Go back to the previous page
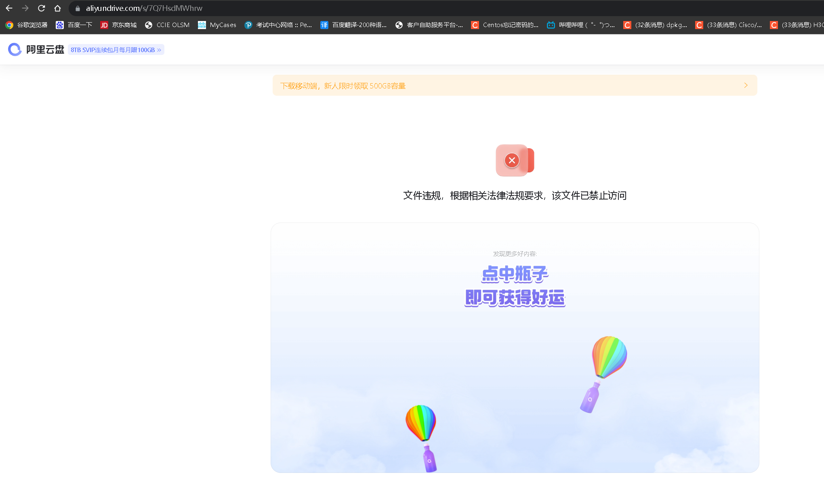The image size is (824, 504). [9, 8]
